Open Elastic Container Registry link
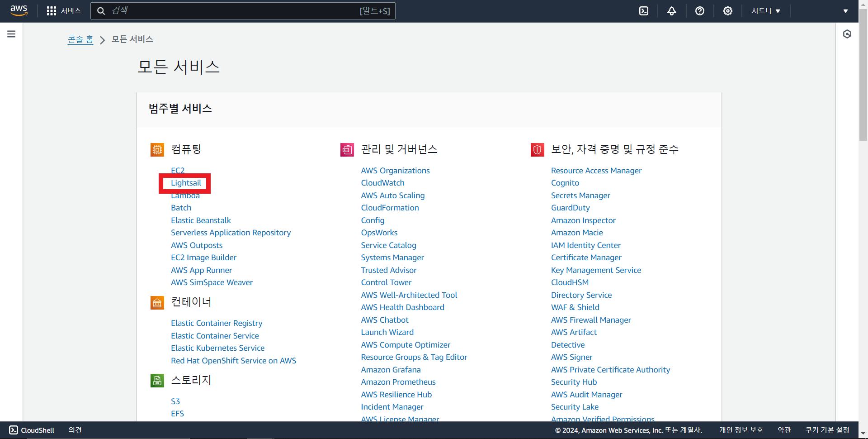This screenshot has height=439, width=868. [217, 323]
